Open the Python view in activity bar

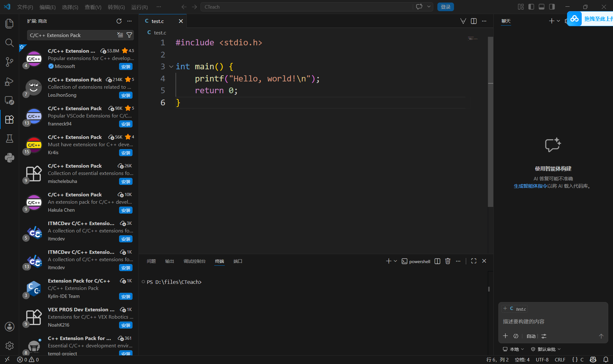coord(9,158)
